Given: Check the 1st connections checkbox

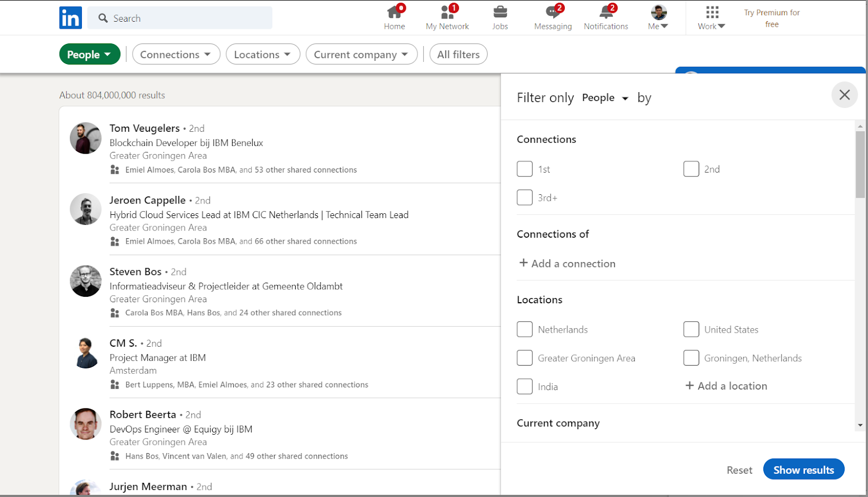Looking at the screenshot, I should tap(525, 169).
